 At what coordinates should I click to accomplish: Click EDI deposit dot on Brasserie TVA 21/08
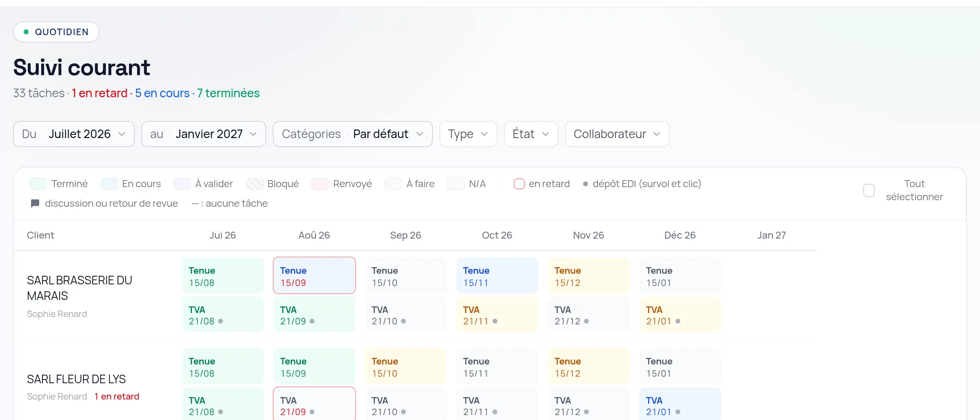220,321
